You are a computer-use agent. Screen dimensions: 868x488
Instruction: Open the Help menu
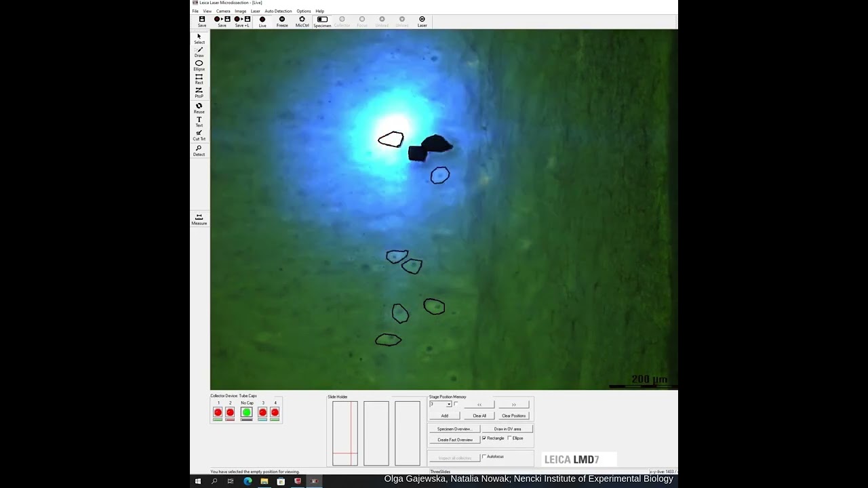point(319,11)
